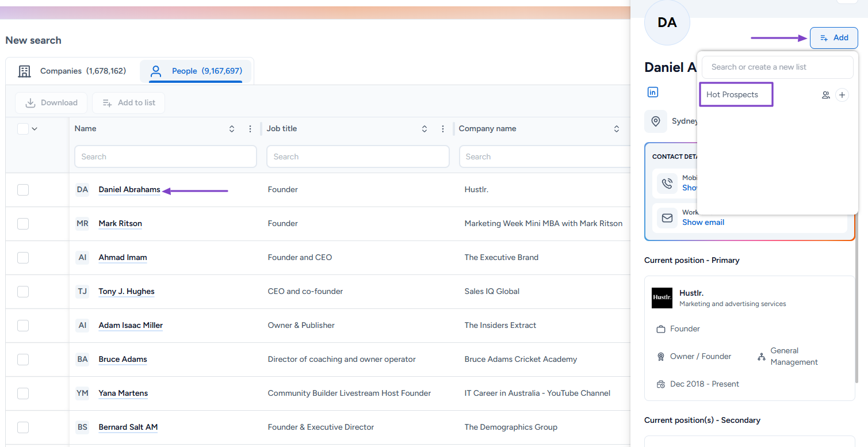Click Hustlr. company name in position card
This screenshot has height=447, width=868.
point(691,293)
